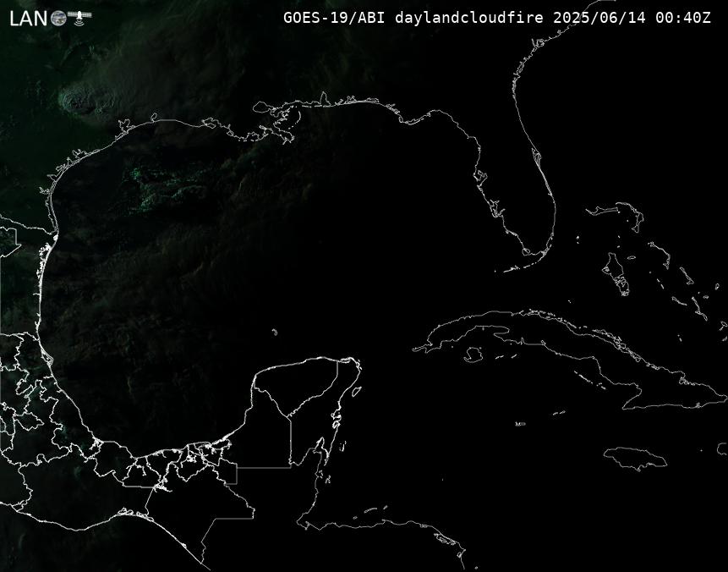Viewport: 728px width, 572px height.
Task: Click the satellite icon in logo
Action: tap(79, 17)
